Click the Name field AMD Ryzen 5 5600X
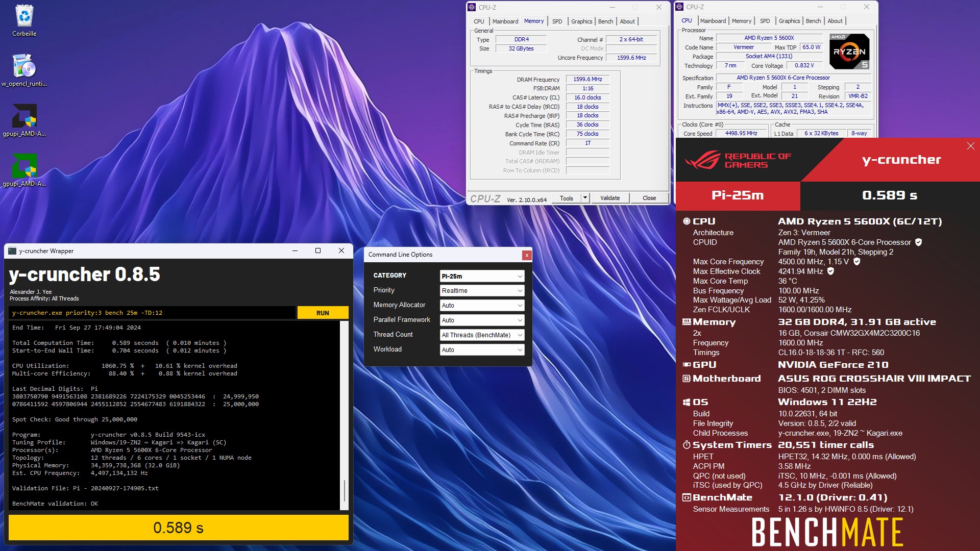The width and height of the screenshot is (980, 551). point(769,38)
